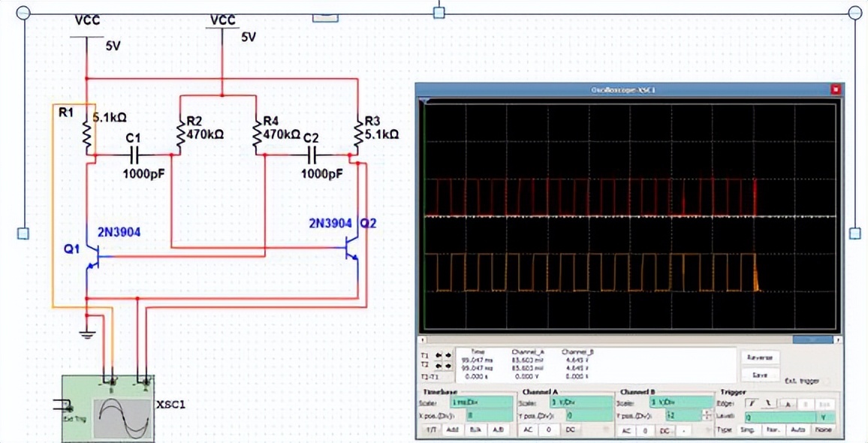Click the 1000pF label under C1

[x=144, y=174]
